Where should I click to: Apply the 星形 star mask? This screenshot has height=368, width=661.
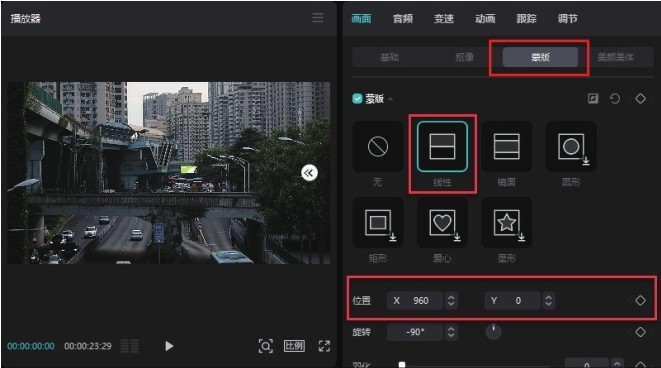click(506, 222)
